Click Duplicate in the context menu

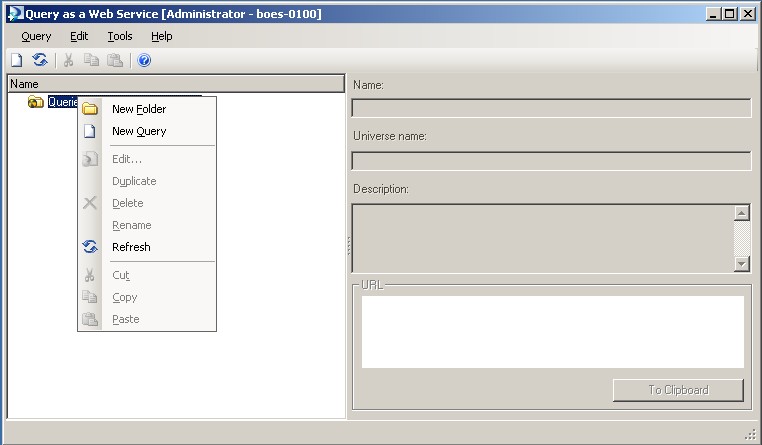tap(147, 181)
